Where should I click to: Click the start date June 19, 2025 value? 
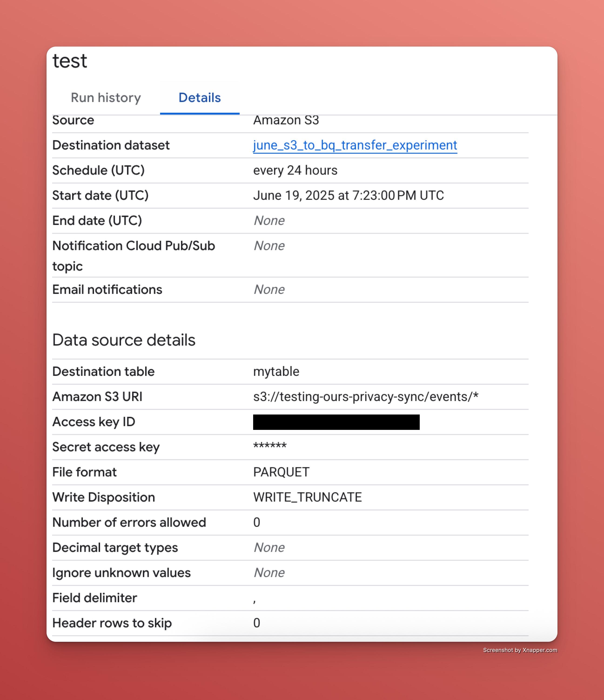click(349, 196)
